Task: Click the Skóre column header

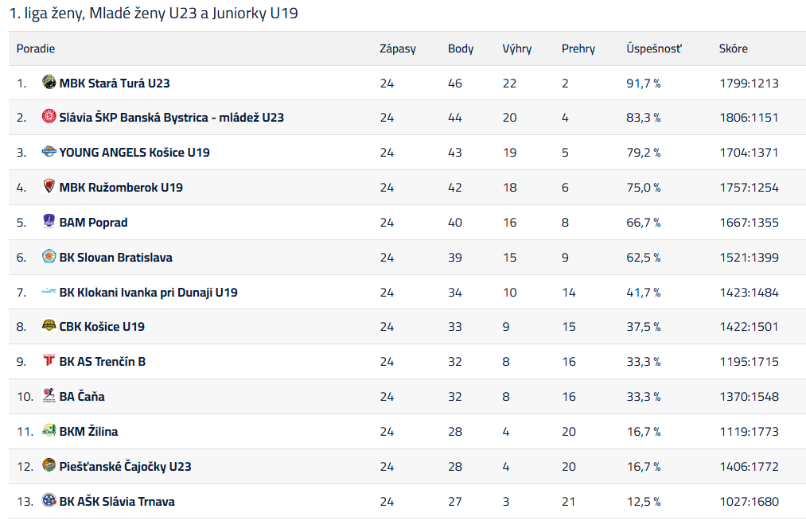Action: click(733, 49)
